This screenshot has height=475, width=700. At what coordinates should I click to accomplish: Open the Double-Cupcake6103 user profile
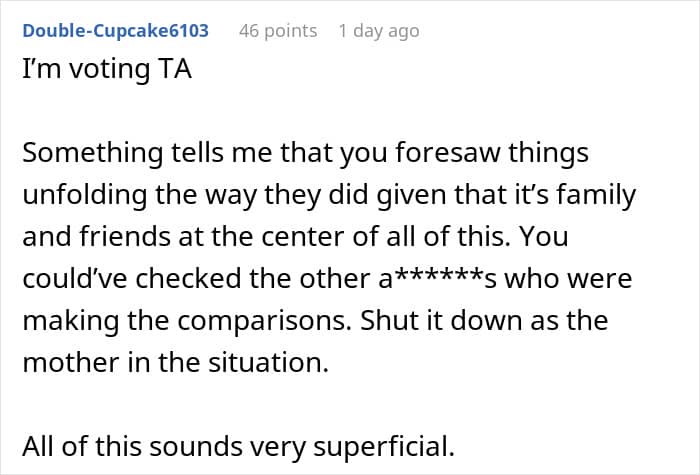coord(115,30)
